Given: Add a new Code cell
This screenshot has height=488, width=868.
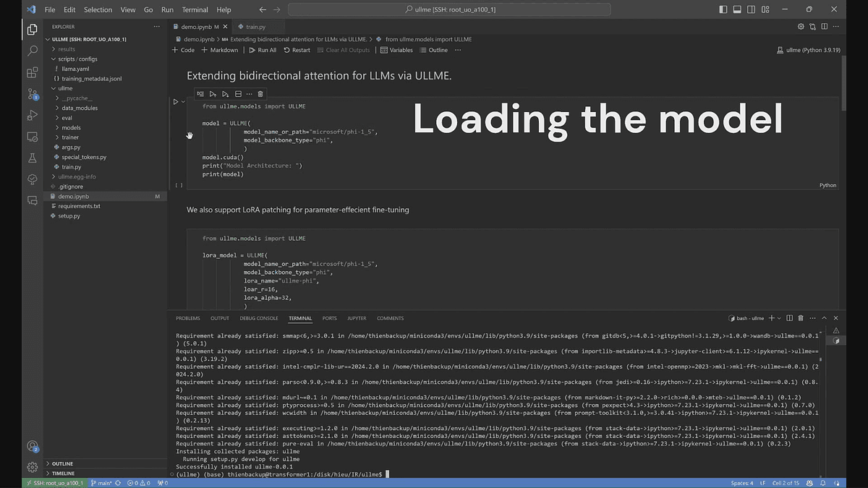Looking at the screenshot, I should coord(183,50).
